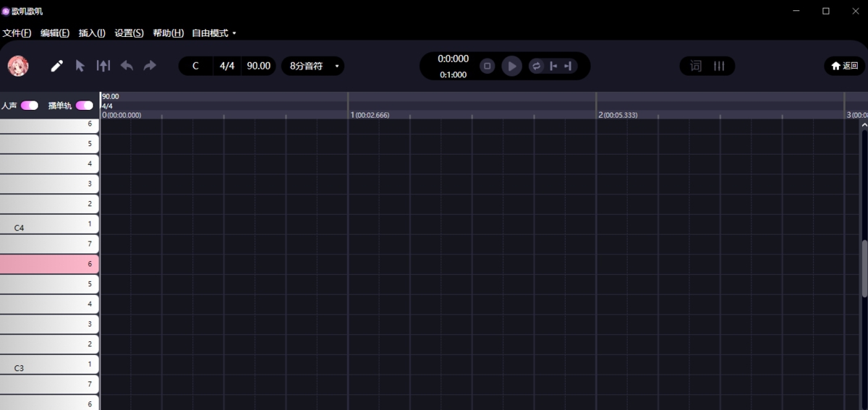This screenshot has height=410, width=868.
Task: Click the redo arrow icon
Action: (x=150, y=66)
